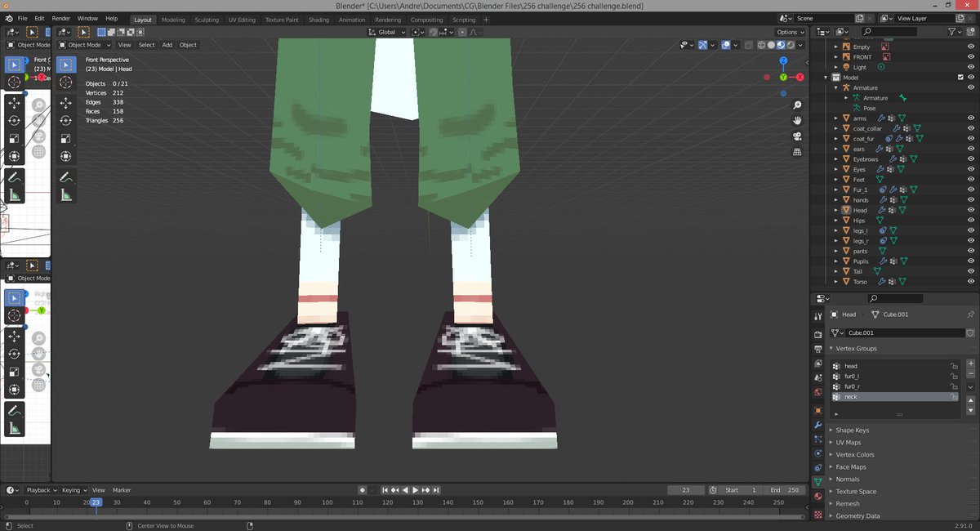Open the Scene properties tab
The width and height of the screenshot is (980, 531).
(818, 378)
